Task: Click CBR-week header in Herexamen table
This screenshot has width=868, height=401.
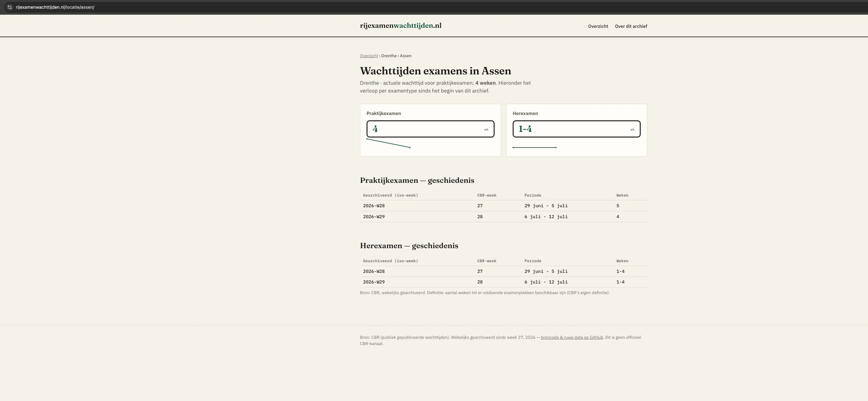Action: [486, 261]
